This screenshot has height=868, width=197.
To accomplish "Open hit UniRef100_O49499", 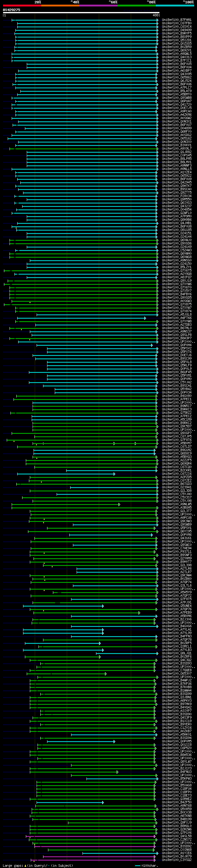I will click(176, 30).
